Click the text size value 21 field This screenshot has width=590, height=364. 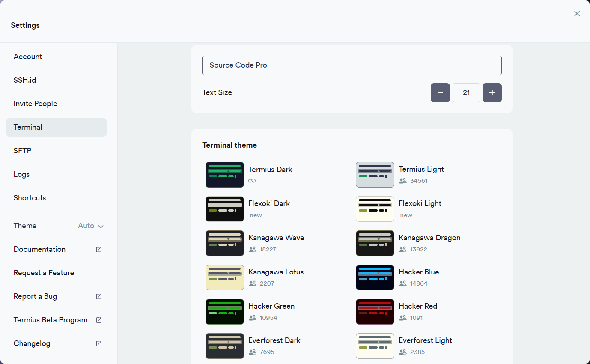point(466,92)
